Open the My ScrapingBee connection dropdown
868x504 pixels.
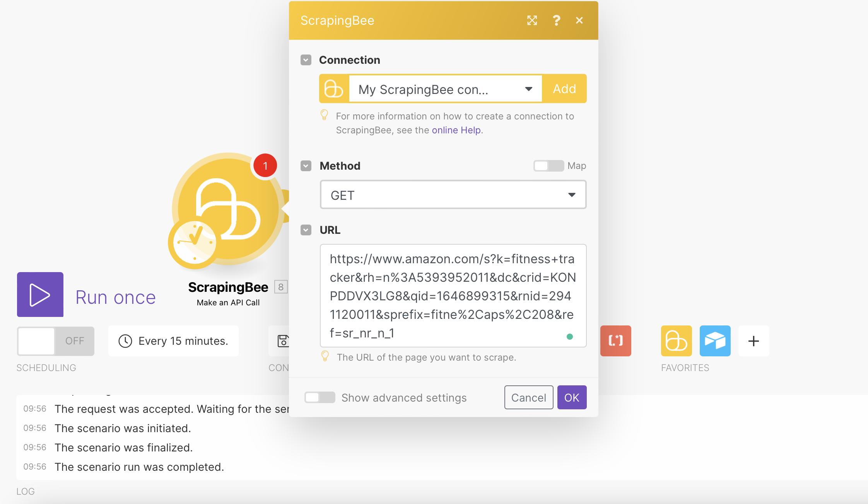tap(445, 89)
